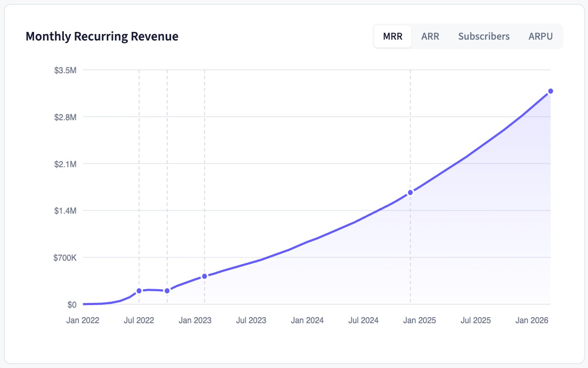The width and height of the screenshot is (588, 368).
Task: Select the ARPU metric tab
Action: click(541, 36)
